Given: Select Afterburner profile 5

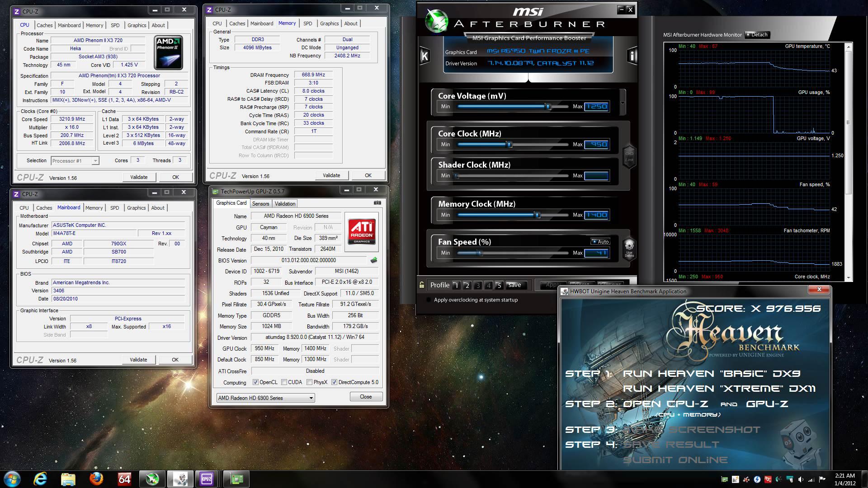Looking at the screenshot, I should (499, 286).
